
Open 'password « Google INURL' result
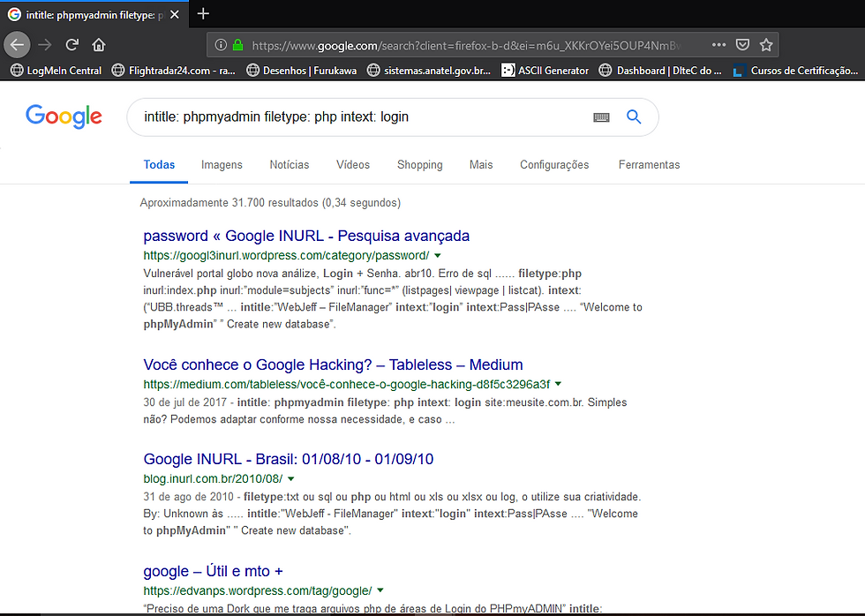point(306,236)
